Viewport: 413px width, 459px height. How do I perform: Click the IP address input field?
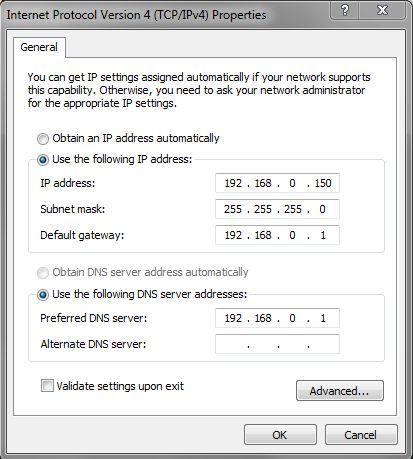click(x=277, y=183)
